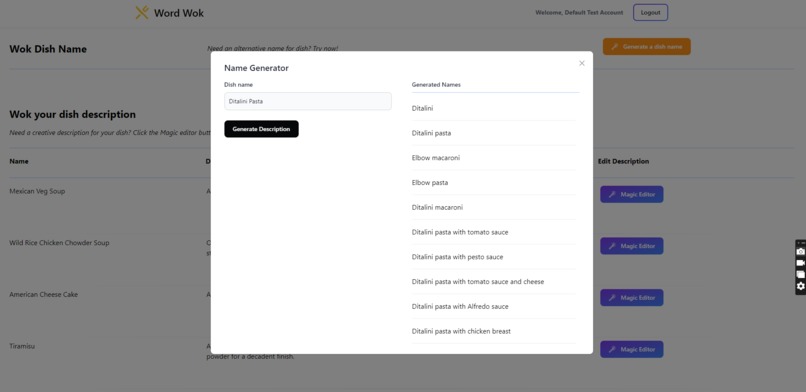806x392 pixels.
Task: Select "Ditalini pasta with tomato sauce"
Action: point(460,232)
